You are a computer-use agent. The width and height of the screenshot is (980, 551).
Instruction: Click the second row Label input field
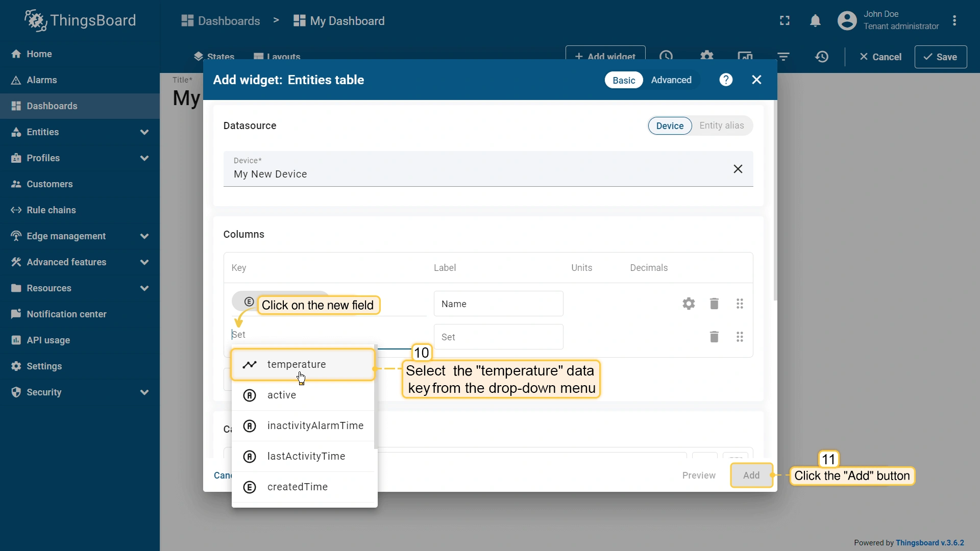pyautogui.click(x=498, y=337)
